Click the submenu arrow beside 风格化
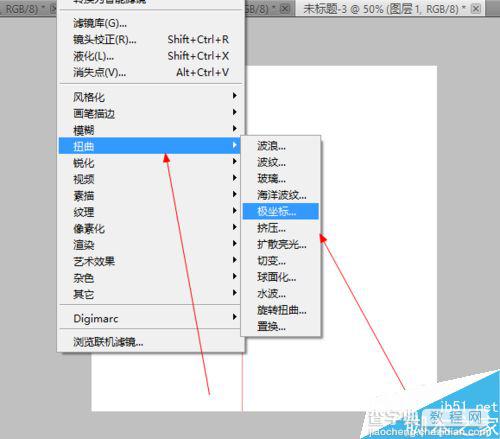This screenshot has width=500, height=439. (235, 96)
